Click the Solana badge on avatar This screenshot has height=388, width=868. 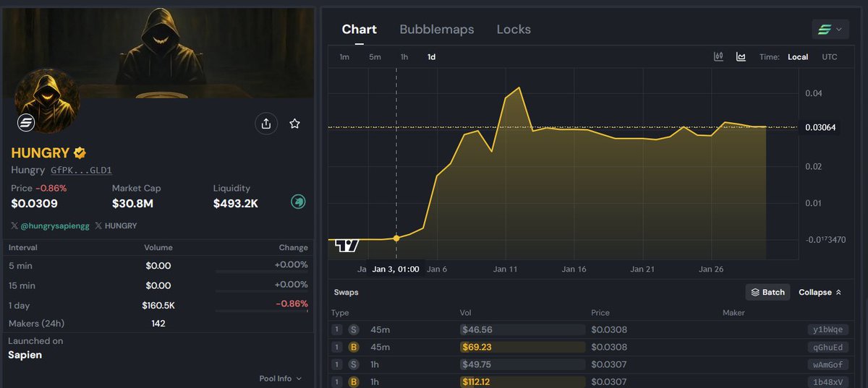27,124
